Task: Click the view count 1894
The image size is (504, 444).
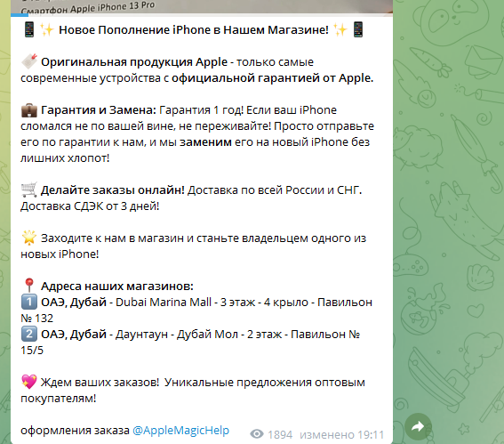Action: (x=280, y=435)
